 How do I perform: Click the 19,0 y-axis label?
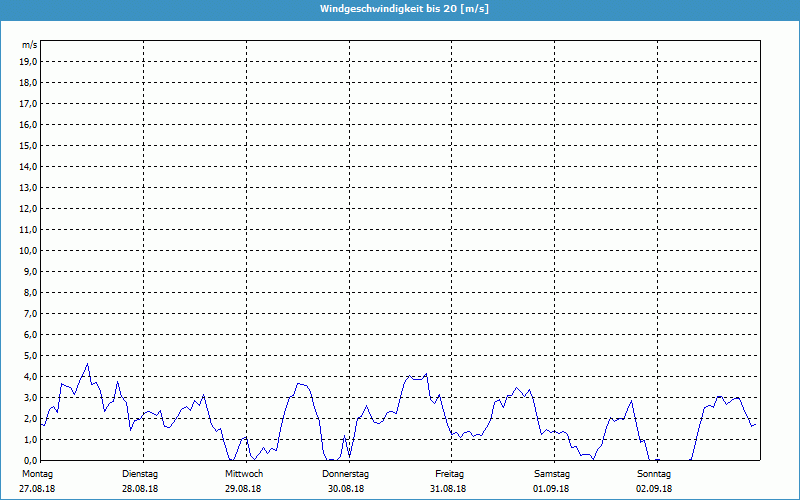click(x=29, y=62)
